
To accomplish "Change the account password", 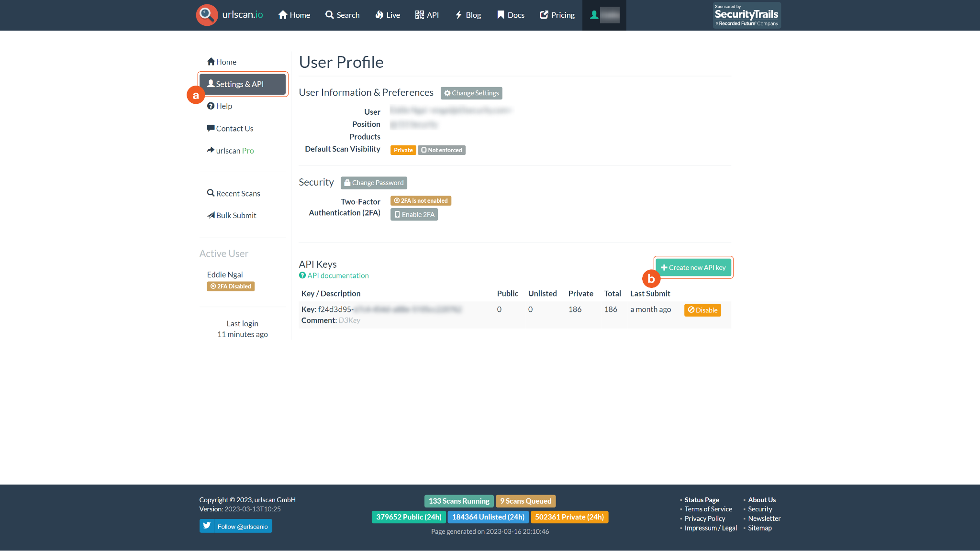I will coord(374,183).
